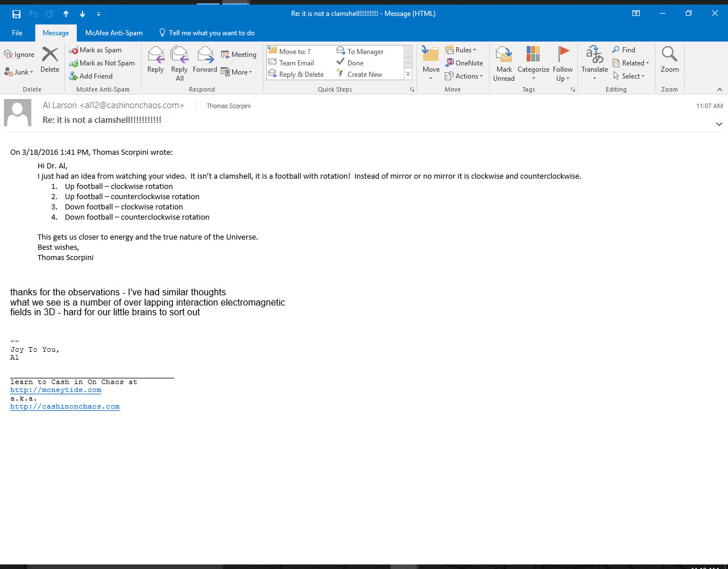
Task: Reply with a Meeting
Action: [x=239, y=55]
